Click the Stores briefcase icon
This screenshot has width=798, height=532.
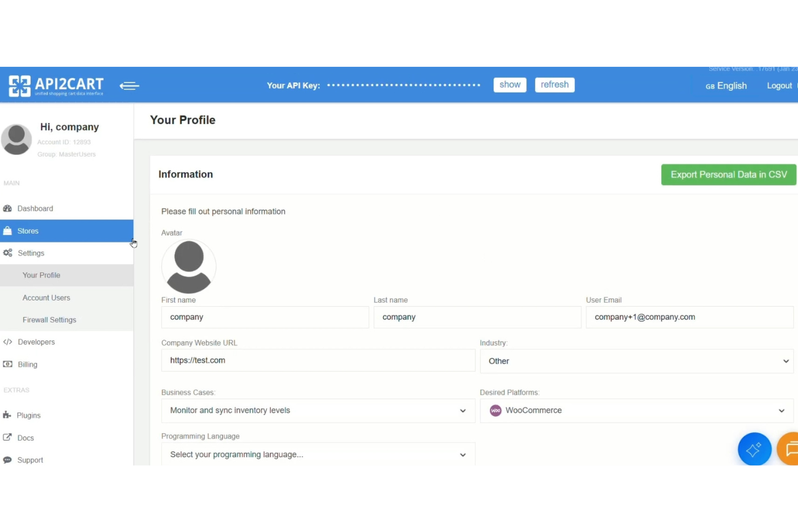[x=8, y=231]
